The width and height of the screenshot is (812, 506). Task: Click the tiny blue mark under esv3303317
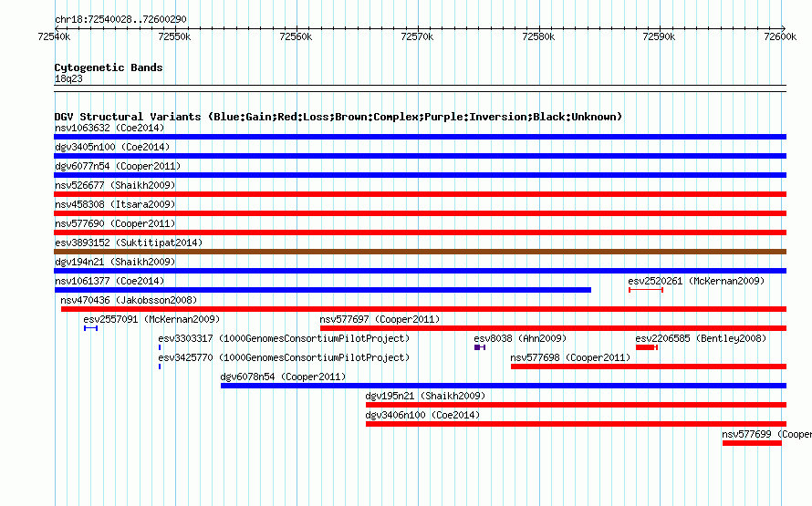point(160,347)
